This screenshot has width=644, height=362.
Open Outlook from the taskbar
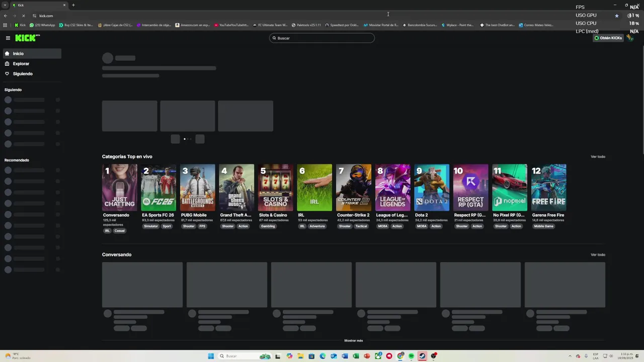pyautogui.click(x=334, y=356)
